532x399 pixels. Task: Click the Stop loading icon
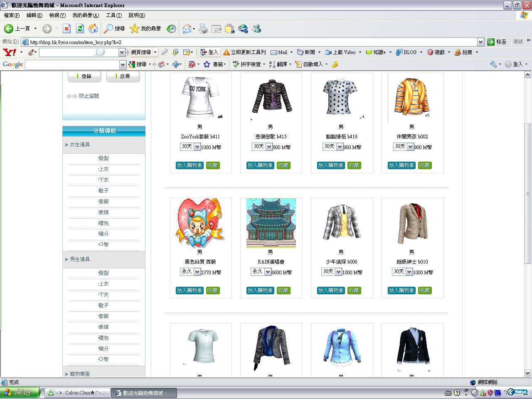pos(66,29)
